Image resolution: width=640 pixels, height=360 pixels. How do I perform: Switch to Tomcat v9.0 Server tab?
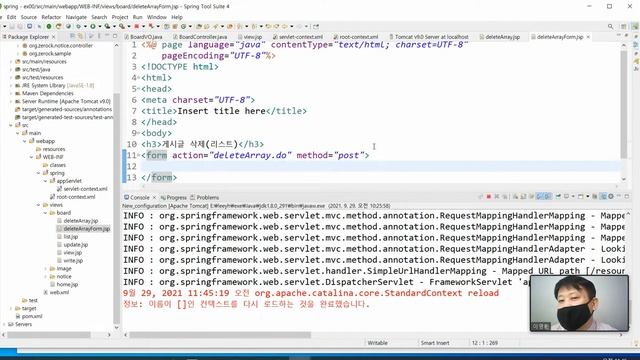point(428,37)
